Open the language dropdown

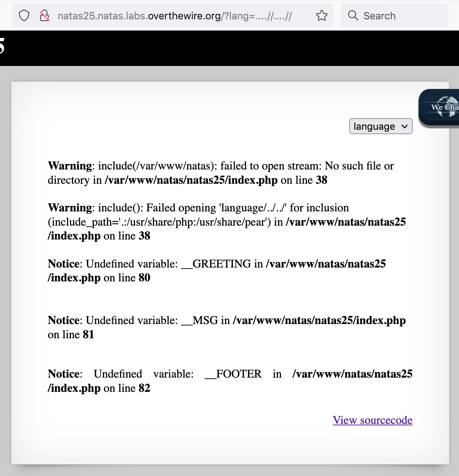click(381, 126)
